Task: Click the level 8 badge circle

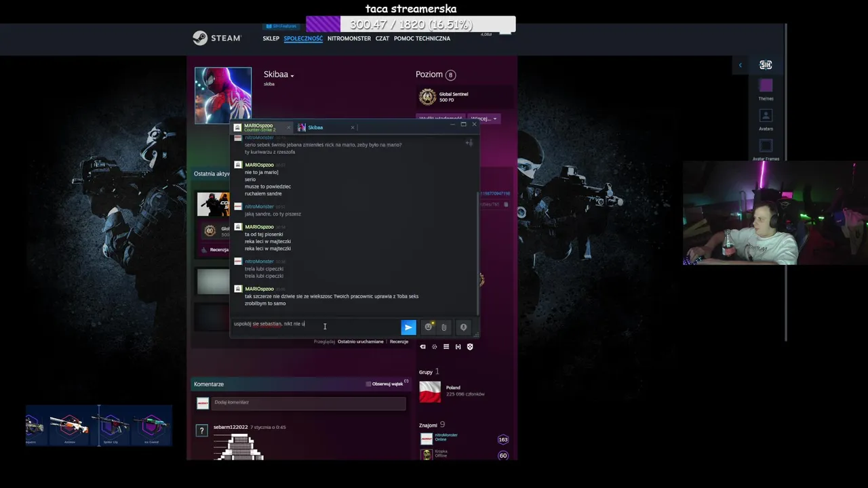Action: [x=451, y=75]
